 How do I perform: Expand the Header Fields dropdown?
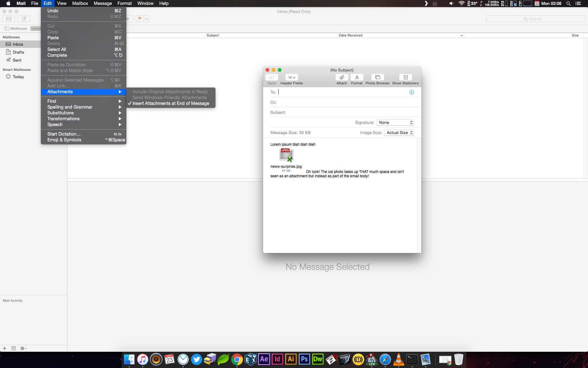291,78
